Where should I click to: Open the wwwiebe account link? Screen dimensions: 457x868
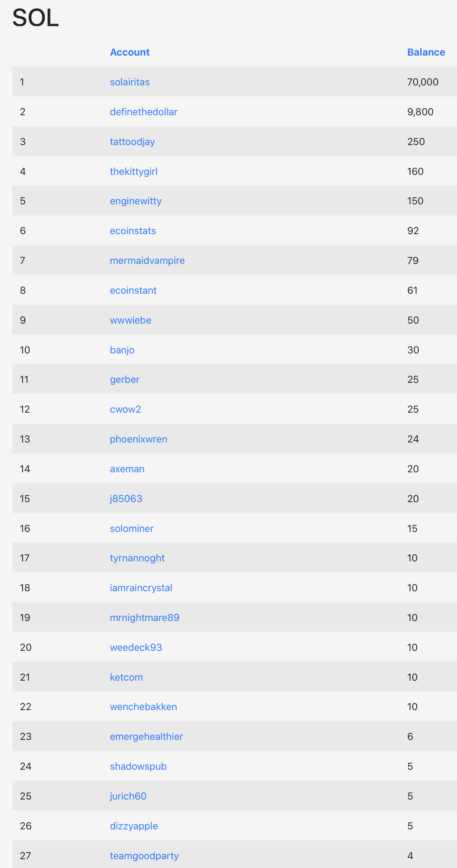tap(130, 320)
